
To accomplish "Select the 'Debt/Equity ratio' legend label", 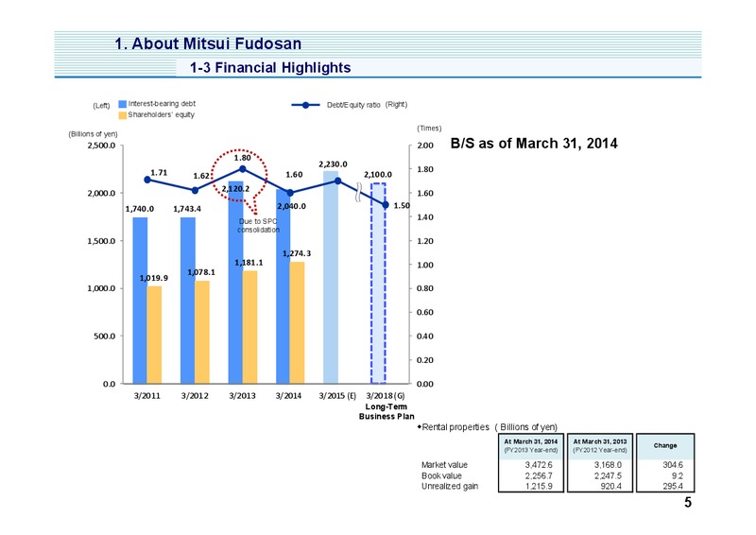I will (353, 105).
